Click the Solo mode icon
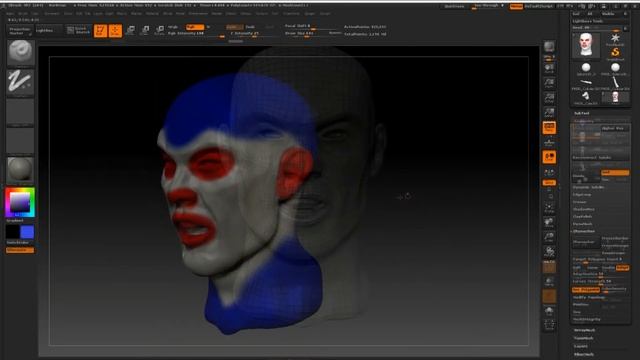Viewport: 640px width, 360px height. click(x=549, y=312)
